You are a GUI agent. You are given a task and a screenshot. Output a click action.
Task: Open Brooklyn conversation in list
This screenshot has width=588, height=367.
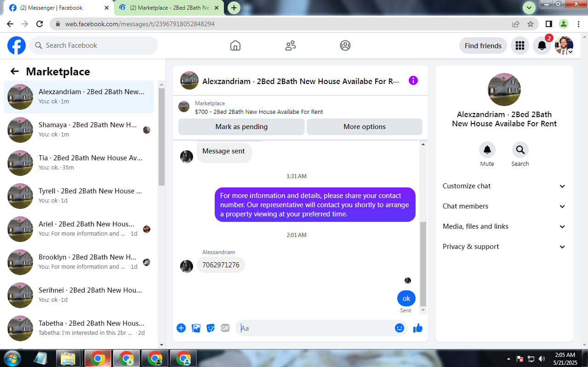pos(79,262)
